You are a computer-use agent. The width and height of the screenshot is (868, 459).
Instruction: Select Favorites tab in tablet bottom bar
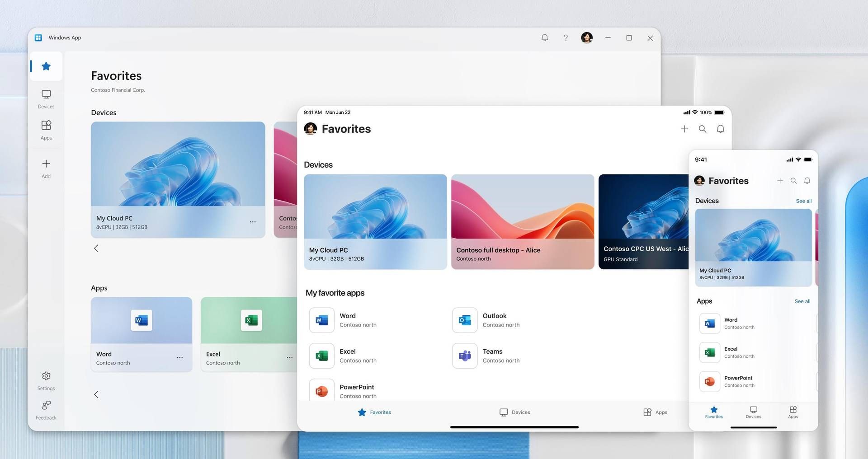pos(374,412)
